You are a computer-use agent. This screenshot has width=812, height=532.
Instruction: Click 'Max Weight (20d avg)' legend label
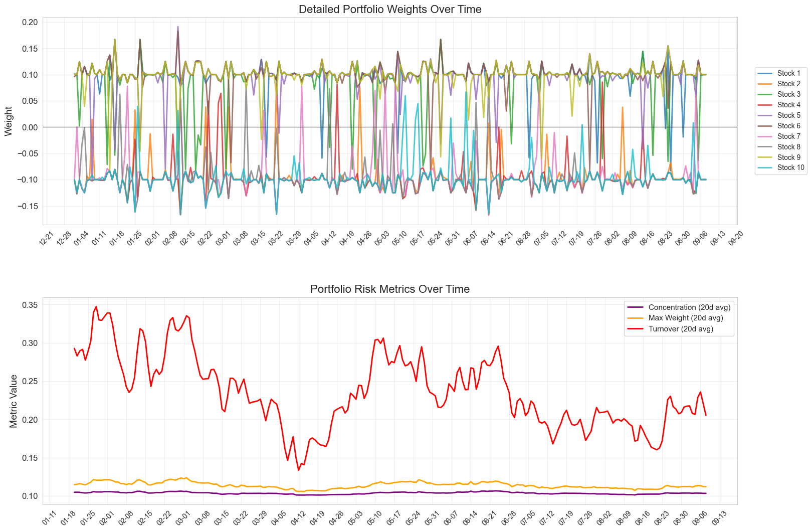pyautogui.click(x=686, y=318)
